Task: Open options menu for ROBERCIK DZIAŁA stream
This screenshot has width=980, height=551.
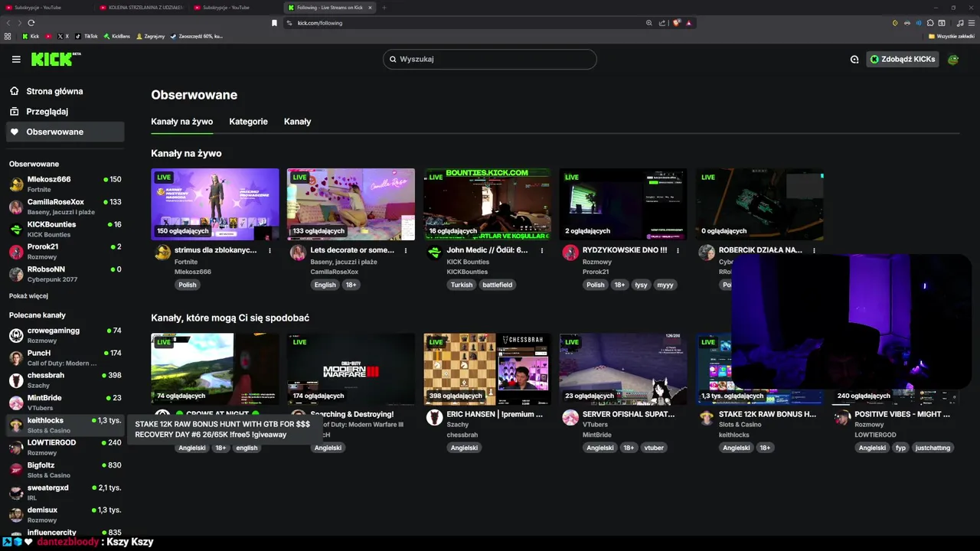Action: [x=814, y=250]
